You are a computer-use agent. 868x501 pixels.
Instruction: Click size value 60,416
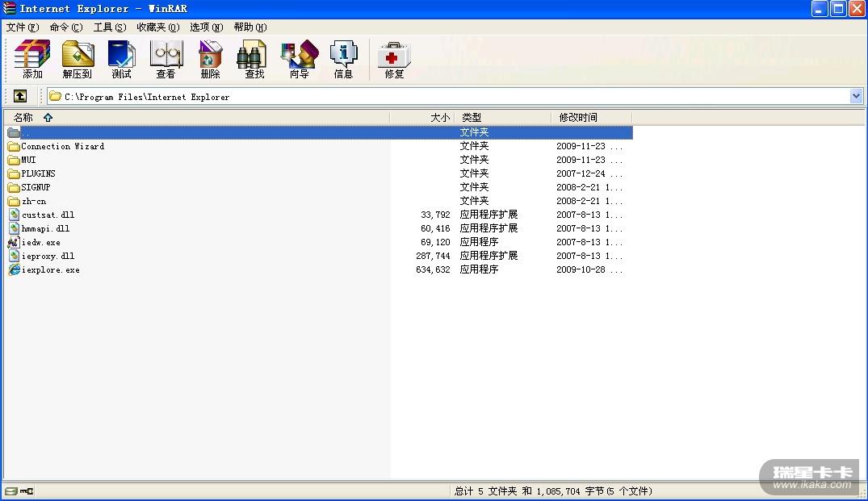tap(435, 228)
